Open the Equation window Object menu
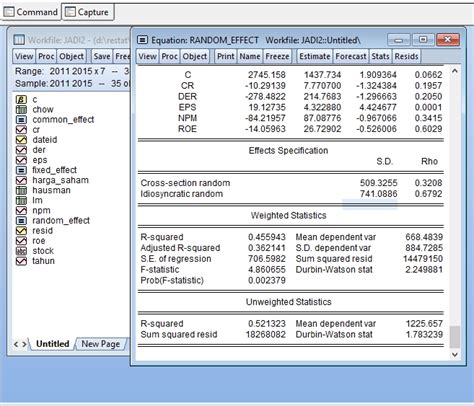Image resolution: width=474 pixels, height=406 pixels. click(195, 56)
